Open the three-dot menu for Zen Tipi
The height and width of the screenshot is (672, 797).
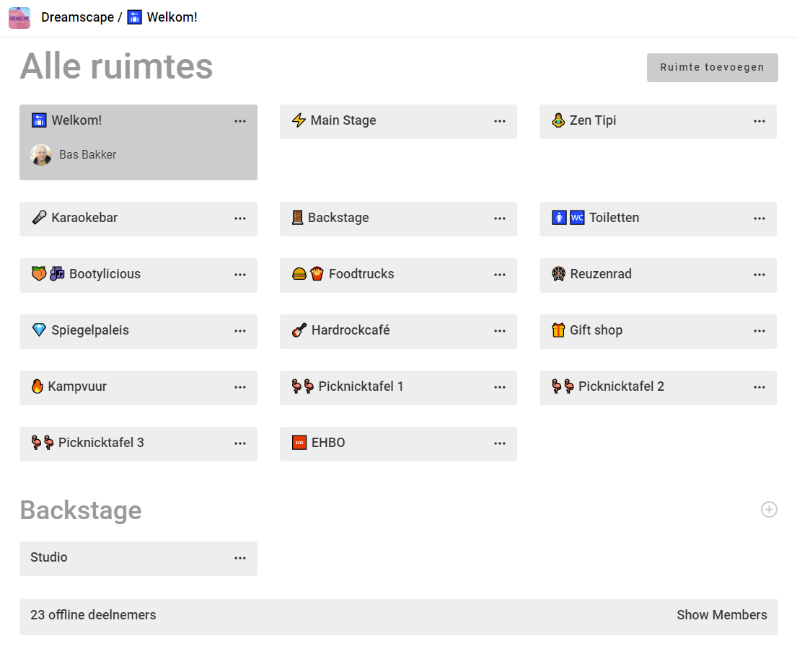point(759,121)
